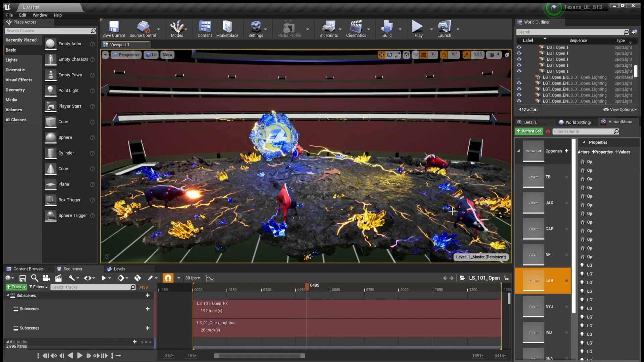Open the Sequencer render movie (clapperboard) icon
The image size is (644, 362).
(x=58, y=278)
